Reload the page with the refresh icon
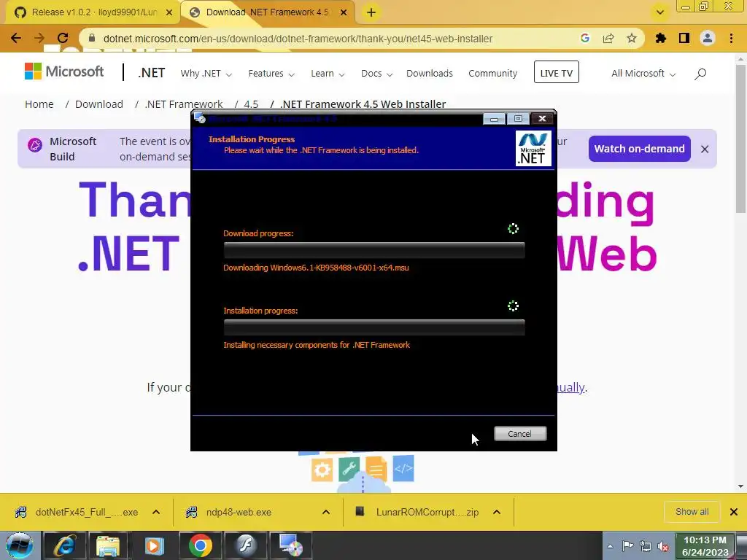 coord(63,38)
